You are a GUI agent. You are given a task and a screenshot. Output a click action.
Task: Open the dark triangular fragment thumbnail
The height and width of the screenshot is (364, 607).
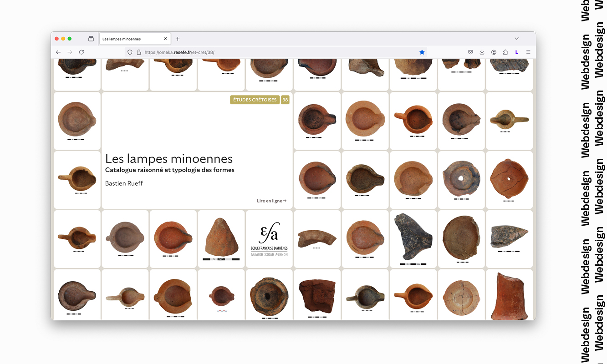413,239
